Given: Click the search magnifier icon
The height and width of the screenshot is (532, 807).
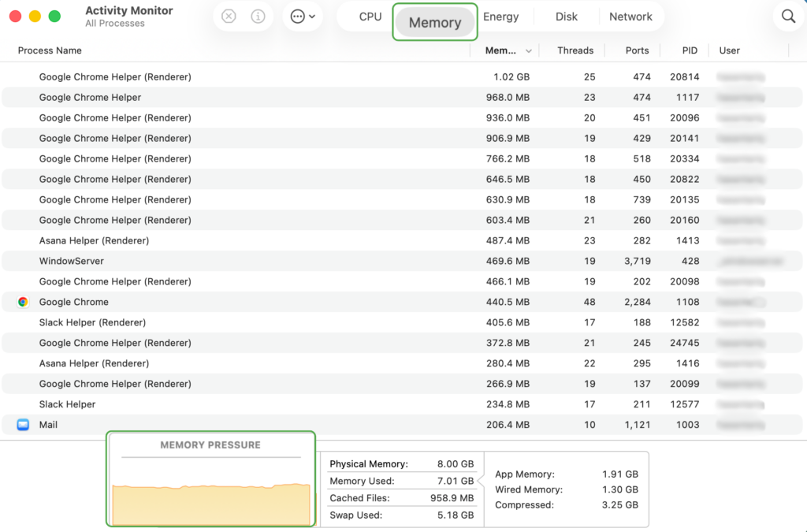Looking at the screenshot, I should 788,17.
